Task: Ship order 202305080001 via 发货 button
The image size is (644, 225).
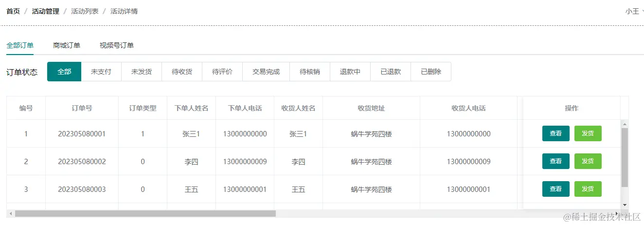Action: point(588,133)
